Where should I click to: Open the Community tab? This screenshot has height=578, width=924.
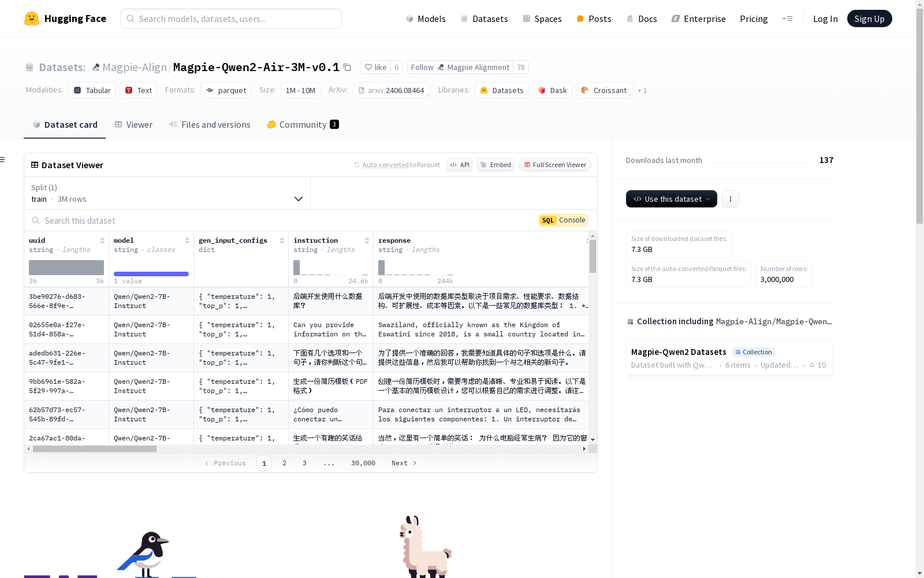(303, 124)
